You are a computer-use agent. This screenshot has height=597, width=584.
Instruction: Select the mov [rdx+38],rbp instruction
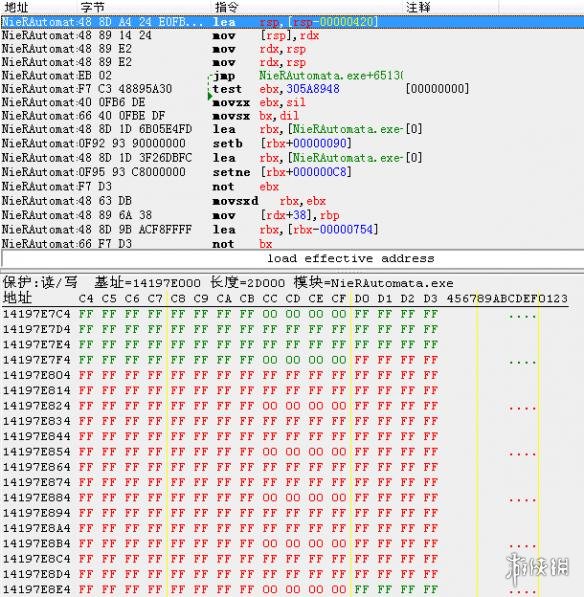(x=292, y=215)
